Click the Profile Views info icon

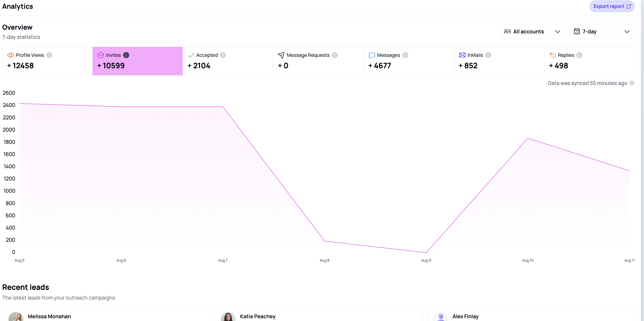click(49, 55)
